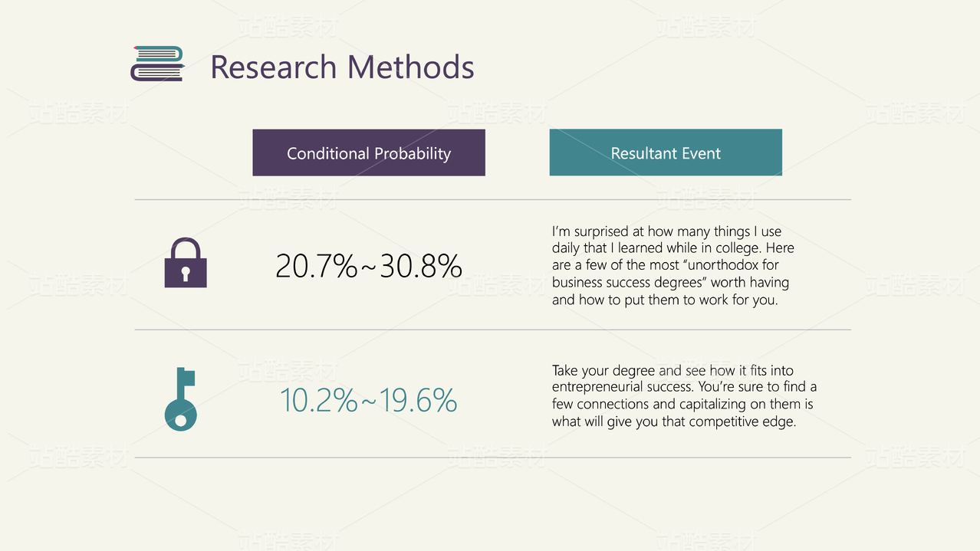Click the notched tip of the key
Viewport: 980px width, 551px height.
[x=188, y=377]
